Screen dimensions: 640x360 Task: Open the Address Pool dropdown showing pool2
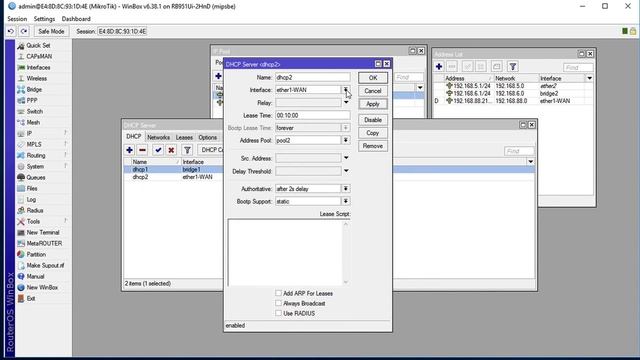[x=346, y=140]
